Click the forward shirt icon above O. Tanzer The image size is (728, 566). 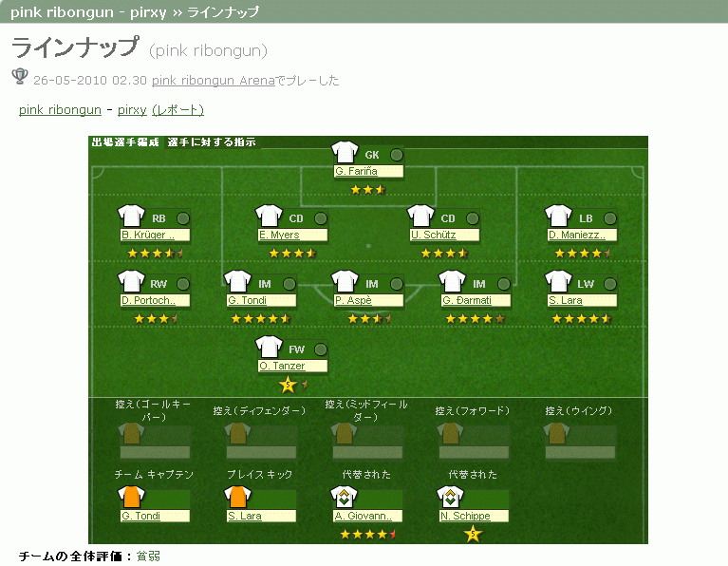pyautogui.click(x=269, y=348)
